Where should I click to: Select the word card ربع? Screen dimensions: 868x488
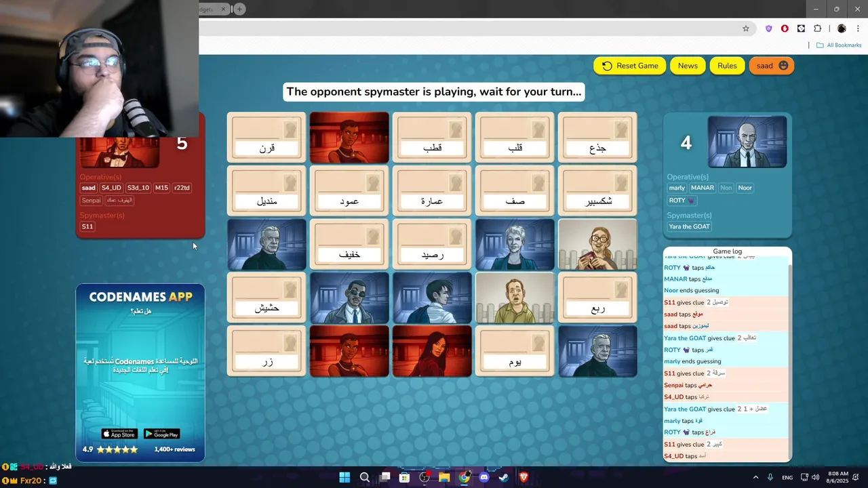point(597,298)
